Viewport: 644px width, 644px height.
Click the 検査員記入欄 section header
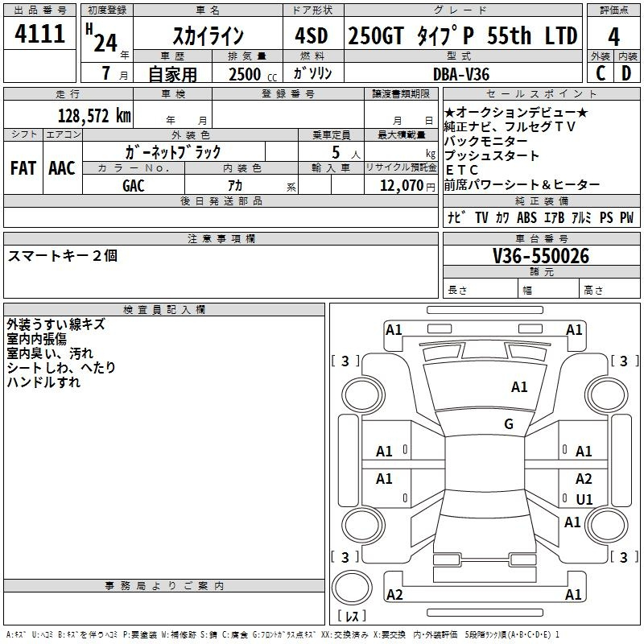pos(164,310)
